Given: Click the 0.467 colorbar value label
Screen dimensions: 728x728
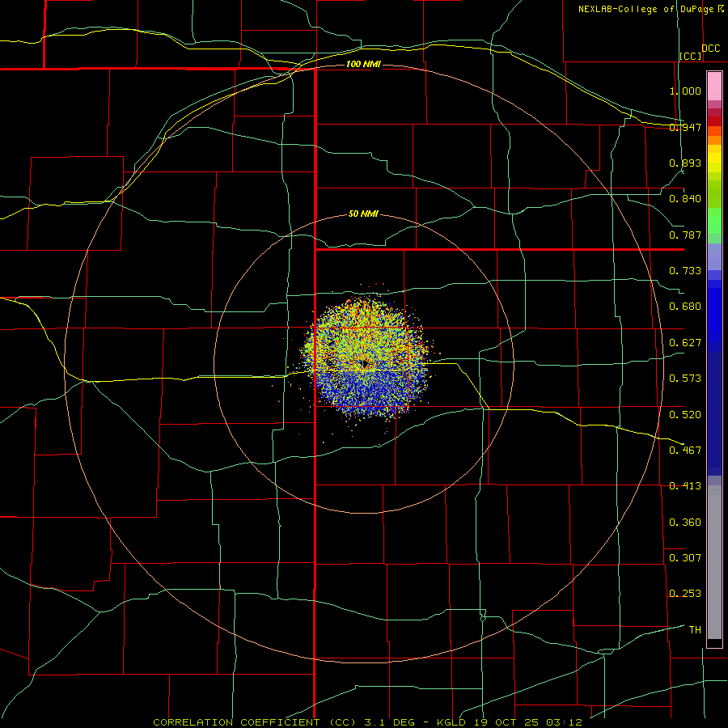Looking at the screenshot, I should click(685, 451).
